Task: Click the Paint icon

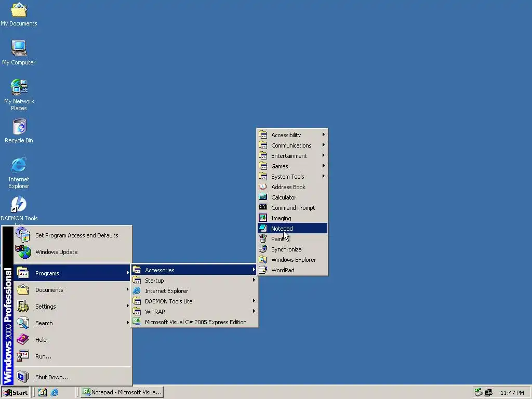Action: click(x=263, y=238)
